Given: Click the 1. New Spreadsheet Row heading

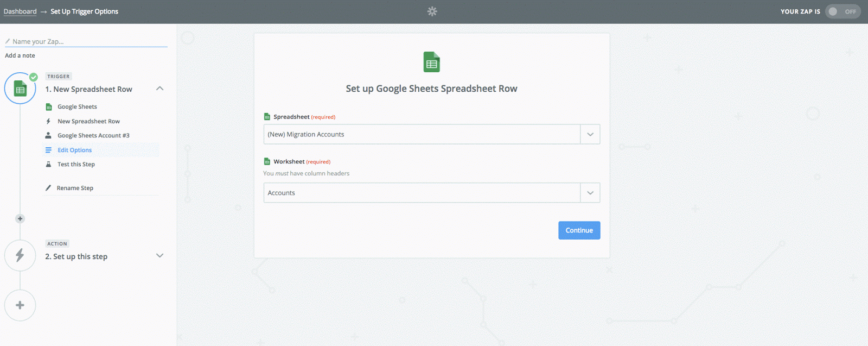Looking at the screenshot, I should [x=88, y=89].
